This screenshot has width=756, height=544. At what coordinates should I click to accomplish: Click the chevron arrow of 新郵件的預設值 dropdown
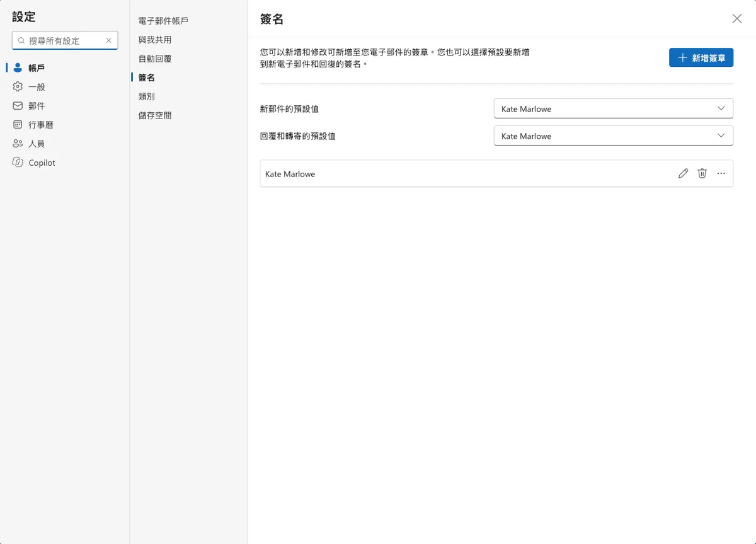pos(721,108)
